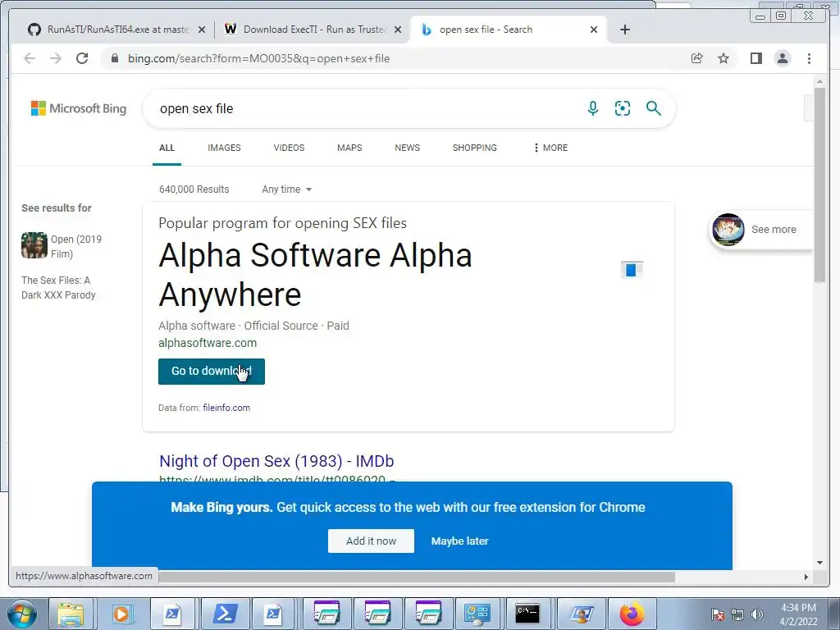The image size is (840, 630).
Task: Launch visual search camera icon
Action: coord(623,108)
